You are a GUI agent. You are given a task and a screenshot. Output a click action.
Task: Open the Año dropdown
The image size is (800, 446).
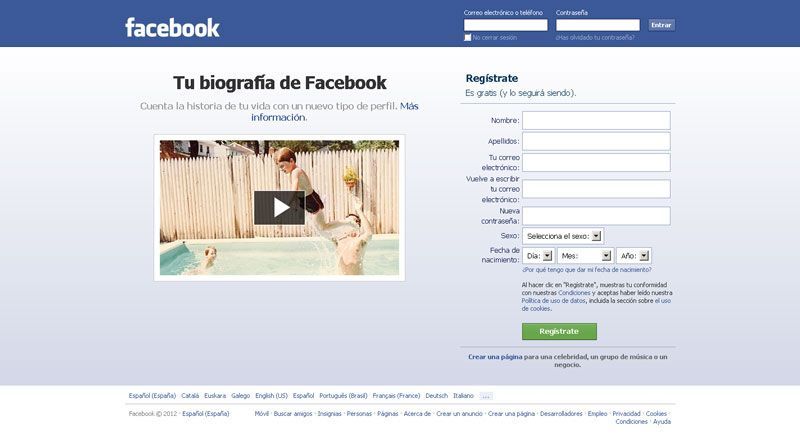tap(634, 256)
